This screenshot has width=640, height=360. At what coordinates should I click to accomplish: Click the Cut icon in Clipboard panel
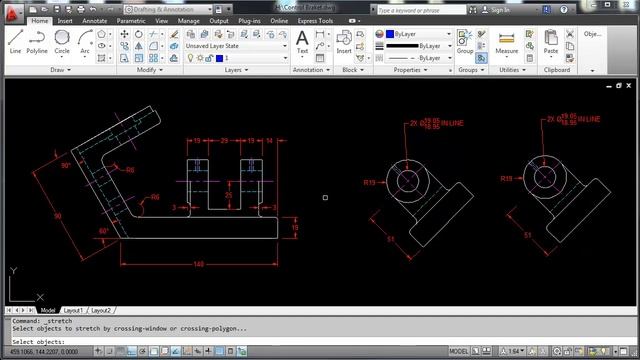click(x=570, y=34)
